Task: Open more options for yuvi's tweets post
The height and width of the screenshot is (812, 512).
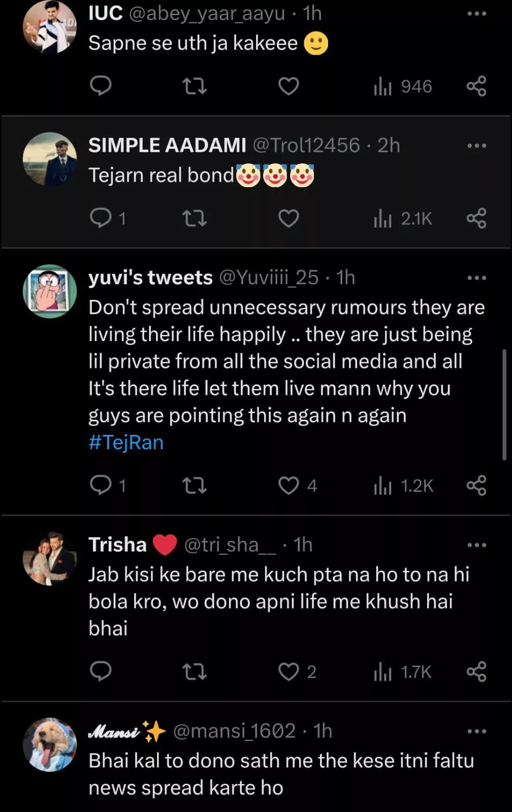Action: (x=476, y=278)
